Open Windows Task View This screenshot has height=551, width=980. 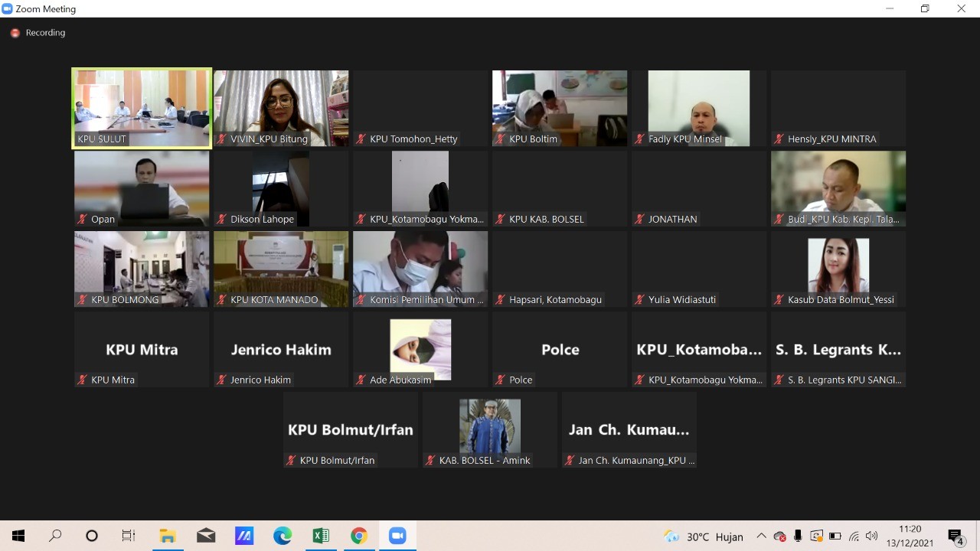pos(129,536)
